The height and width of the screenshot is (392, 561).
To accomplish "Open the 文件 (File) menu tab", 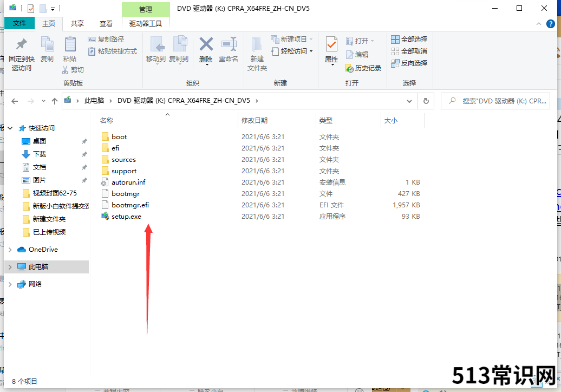I will [x=19, y=23].
